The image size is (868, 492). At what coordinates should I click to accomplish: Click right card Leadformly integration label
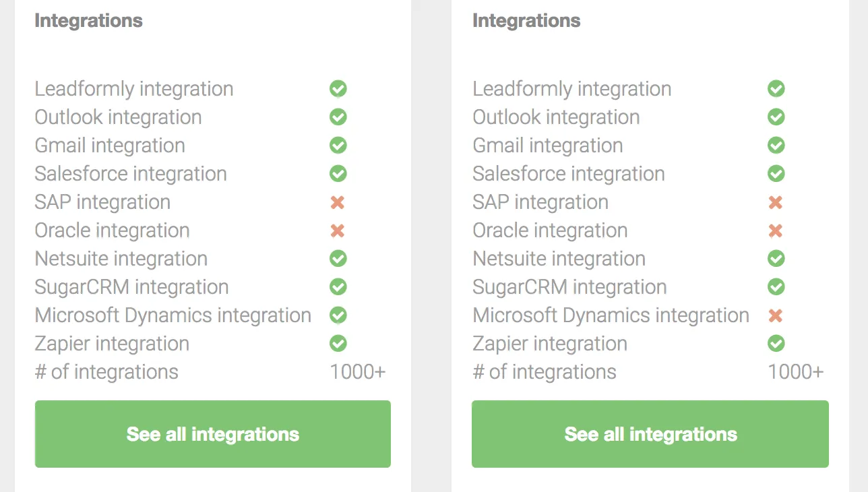(x=571, y=89)
